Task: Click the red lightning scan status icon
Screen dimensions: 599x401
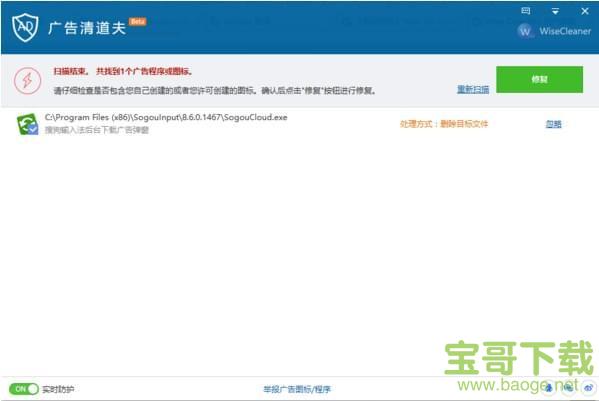Action: pyautogui.click(x=27, y=81)
